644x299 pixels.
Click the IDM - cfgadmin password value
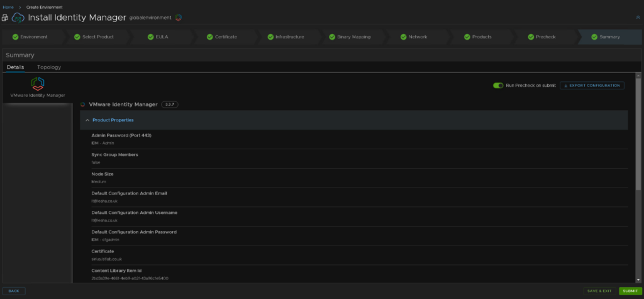click(x=105, y=239)
